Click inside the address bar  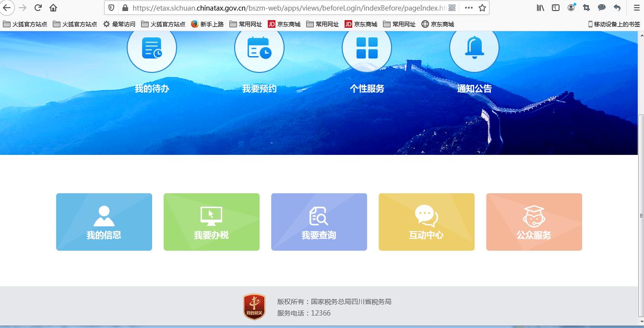pyautogui.click(x=288, y=8)
